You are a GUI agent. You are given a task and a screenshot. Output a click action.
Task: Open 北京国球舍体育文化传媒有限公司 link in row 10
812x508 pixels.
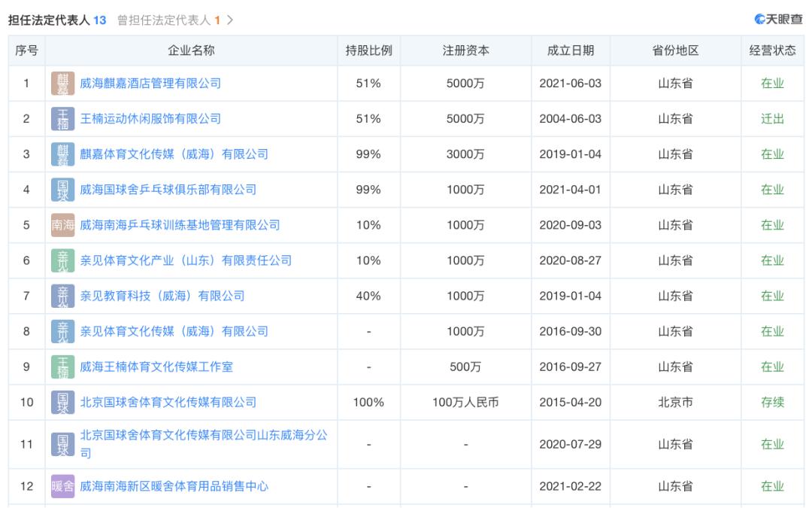pyautogui.click(x=168, y=402)
